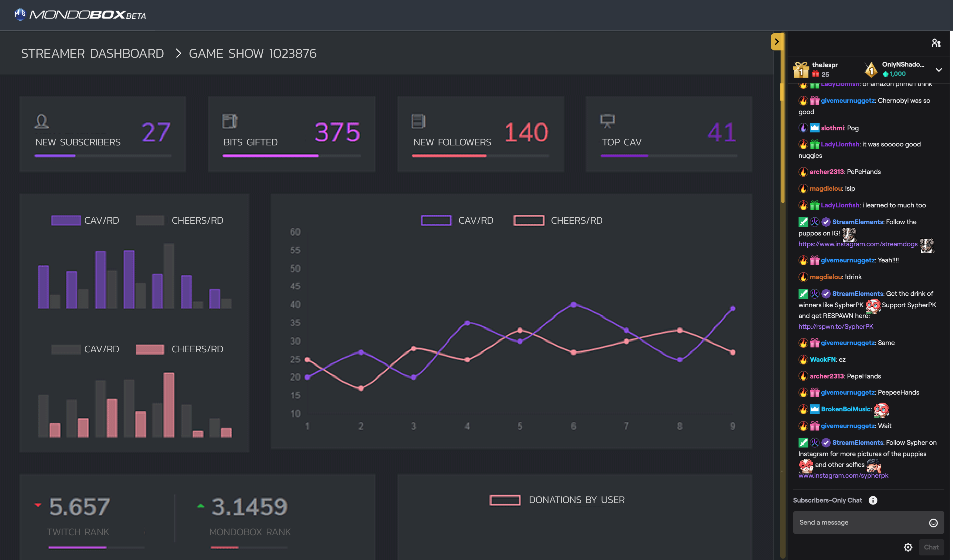Select Game Show 1023876 breadcrumb
This screenshot has height=560, width=953.
(x=252, y=54)
